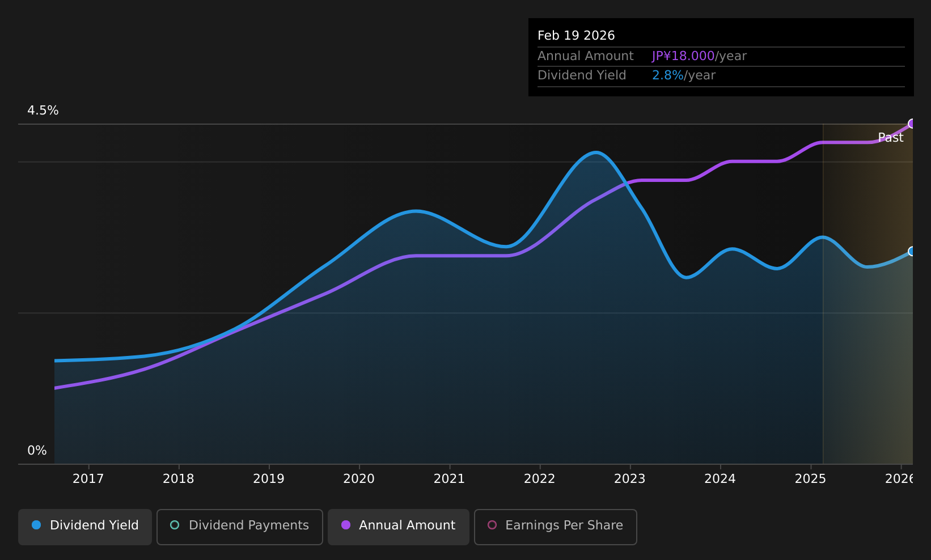Select the 2017 x-axis label
Viewport: 931px width, 560px height.
[x=88, y=479]
